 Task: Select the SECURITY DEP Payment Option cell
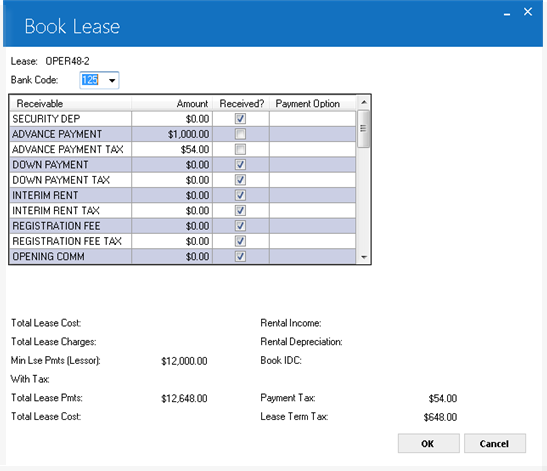[x=313, y=119]
